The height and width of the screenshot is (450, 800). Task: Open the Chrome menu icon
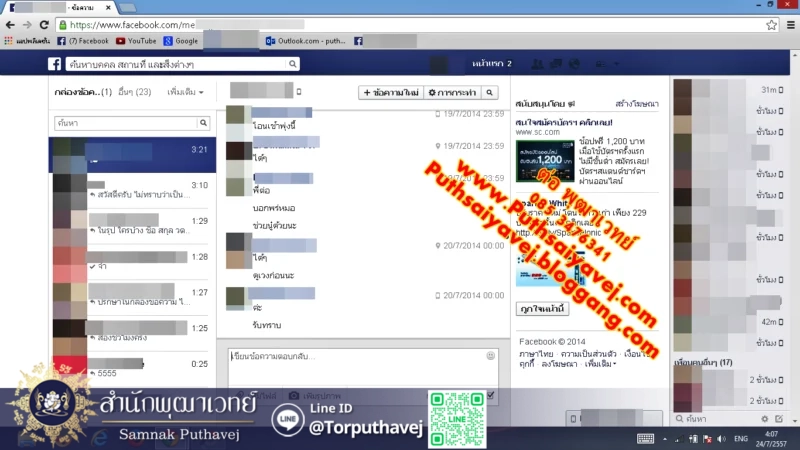pyautogui.click(x=789, y=24)
